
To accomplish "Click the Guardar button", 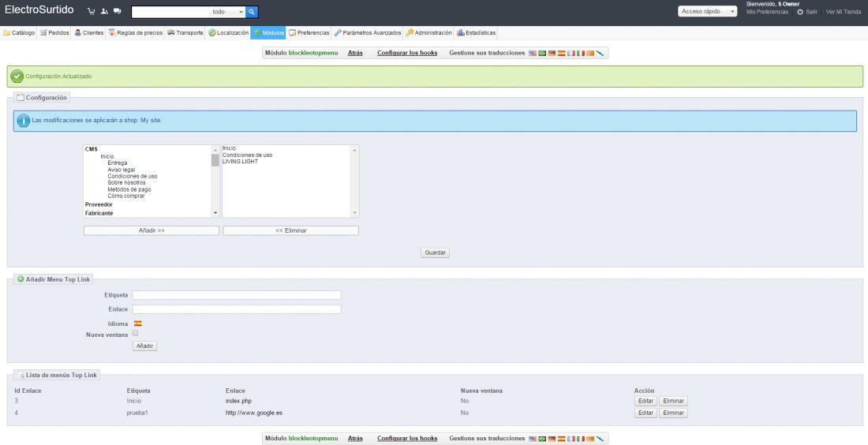I will (435, 252).
